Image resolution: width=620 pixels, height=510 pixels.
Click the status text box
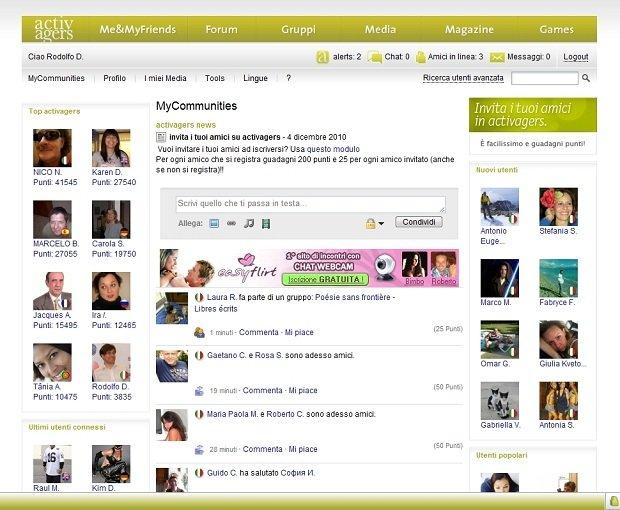[310, 204]
